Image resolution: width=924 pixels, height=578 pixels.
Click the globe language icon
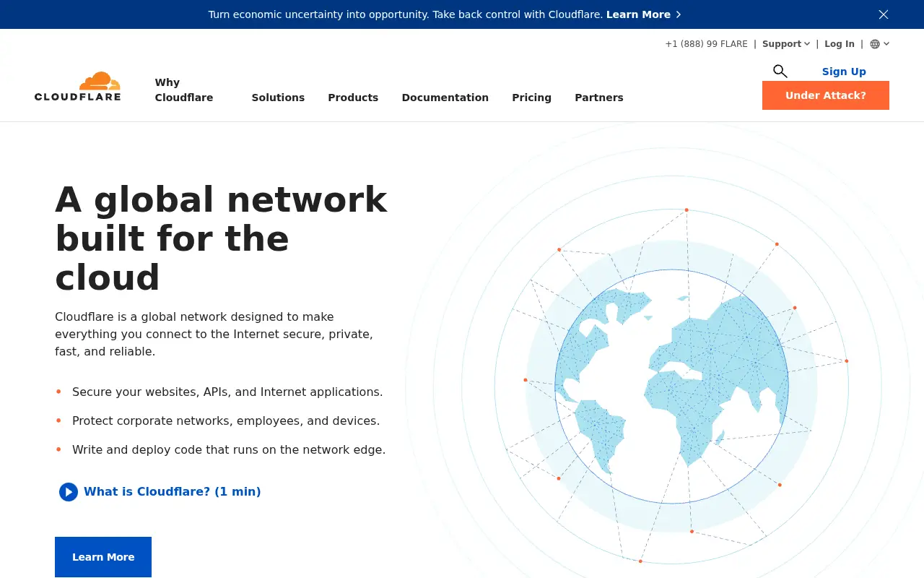point(875,44)
